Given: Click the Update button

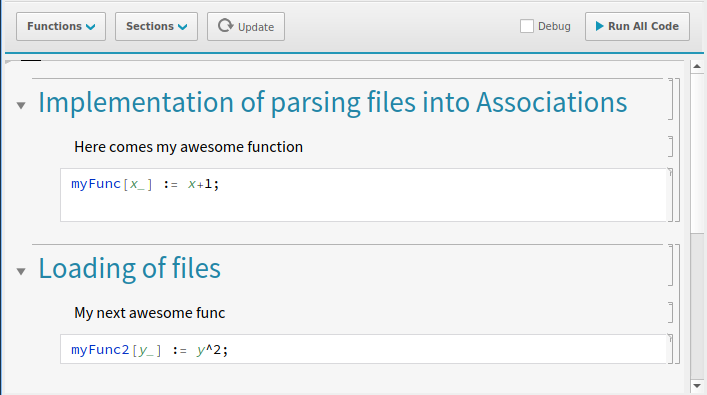Looking at the screenshot, I should [246, 27].
